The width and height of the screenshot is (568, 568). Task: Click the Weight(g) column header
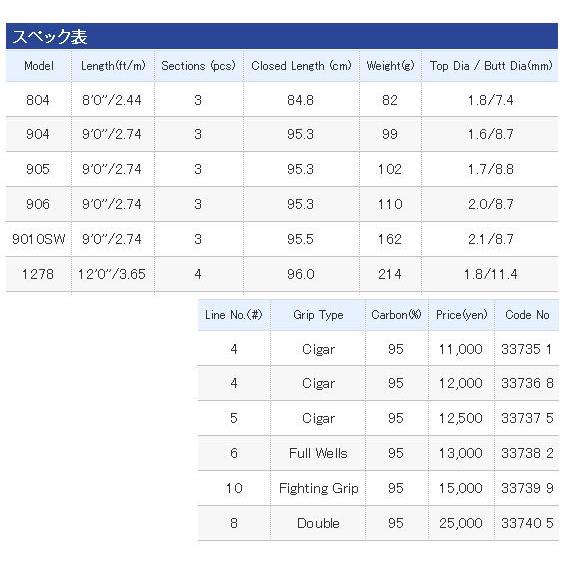tap(390, 66)
